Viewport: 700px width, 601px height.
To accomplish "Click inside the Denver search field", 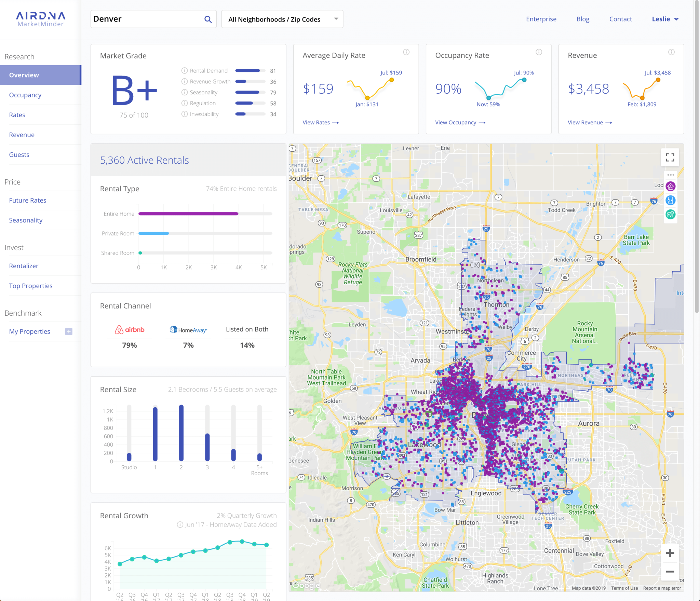I will tap(144, 19).
